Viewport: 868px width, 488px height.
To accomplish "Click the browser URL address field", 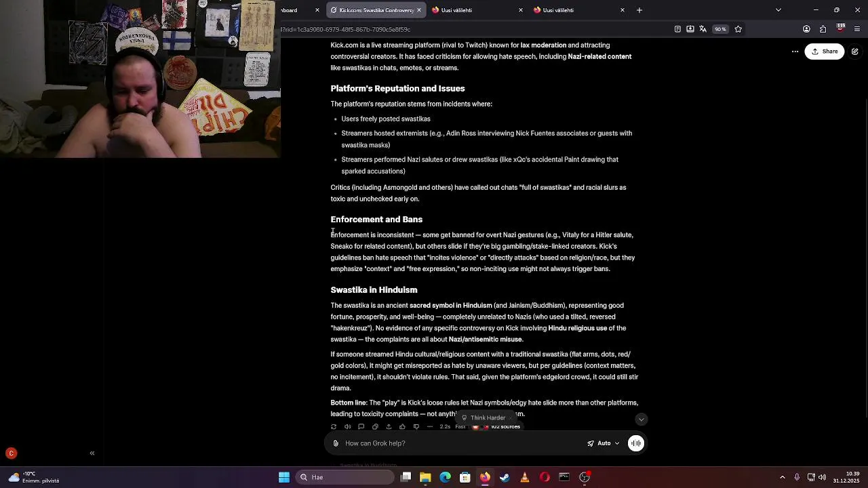I will 475,29.
